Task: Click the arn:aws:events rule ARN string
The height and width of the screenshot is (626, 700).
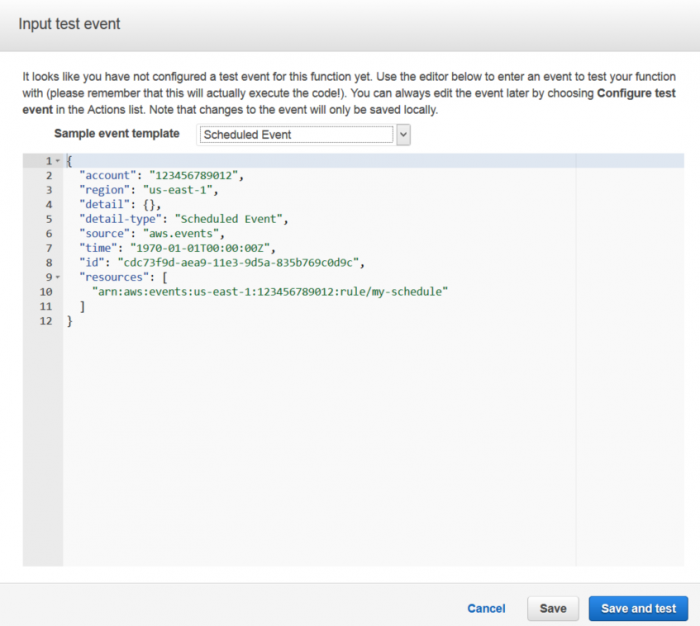Action: coord(270,292)
